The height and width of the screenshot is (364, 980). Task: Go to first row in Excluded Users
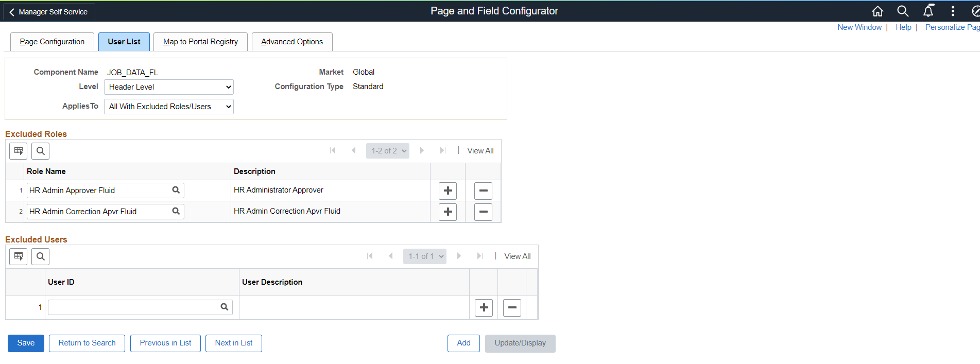[370, 256]
